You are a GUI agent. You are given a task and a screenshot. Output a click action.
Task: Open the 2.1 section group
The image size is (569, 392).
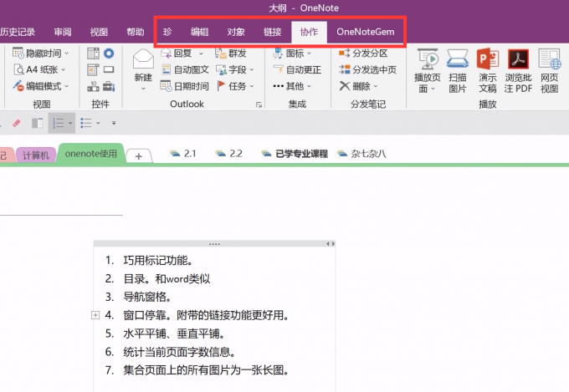click(x=183, y=154)
